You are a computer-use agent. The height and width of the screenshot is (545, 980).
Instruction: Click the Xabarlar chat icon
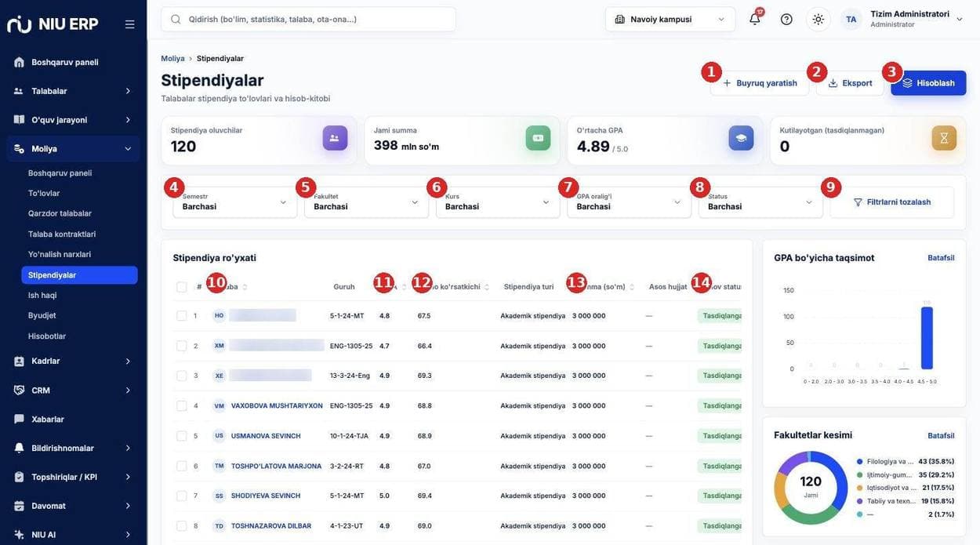pyautogui.click(x=19, y=419)
